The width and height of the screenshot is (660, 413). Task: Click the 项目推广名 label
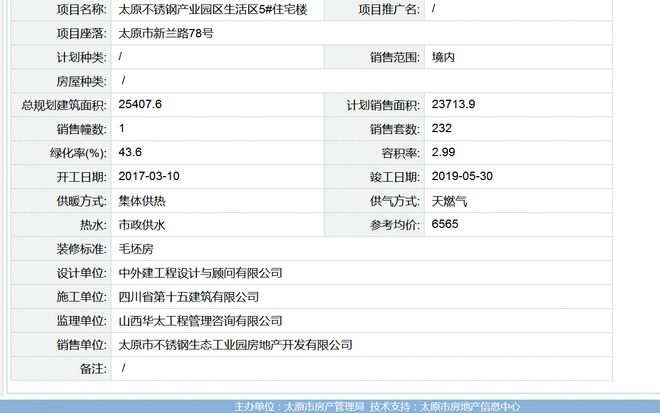[x=389, y=9]
